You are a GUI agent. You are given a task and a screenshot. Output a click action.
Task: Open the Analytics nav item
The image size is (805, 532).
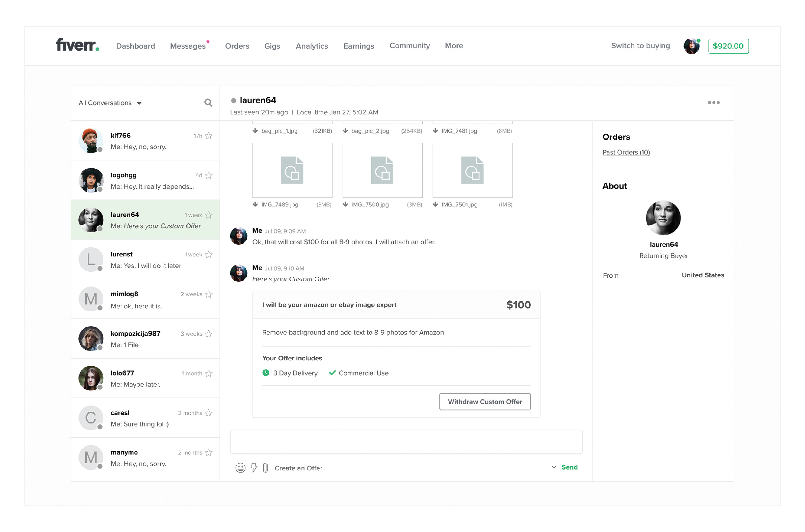tap(312, 46)
